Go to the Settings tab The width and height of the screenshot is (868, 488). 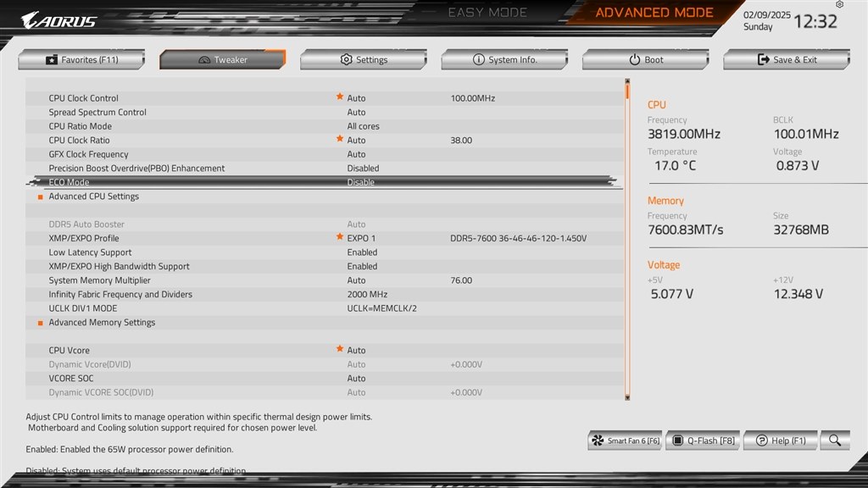point(364,60)
